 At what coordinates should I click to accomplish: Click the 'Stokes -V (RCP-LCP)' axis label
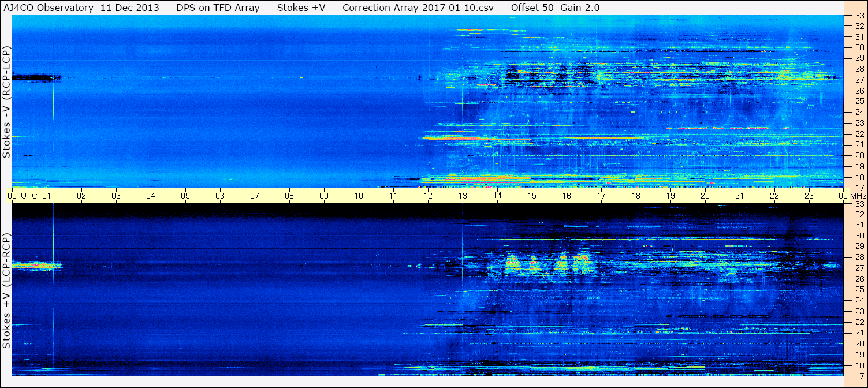6,102
